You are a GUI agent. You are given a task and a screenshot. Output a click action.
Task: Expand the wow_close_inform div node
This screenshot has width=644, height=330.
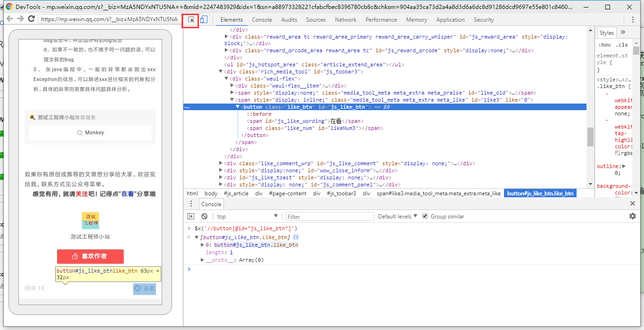click(221, 170)
